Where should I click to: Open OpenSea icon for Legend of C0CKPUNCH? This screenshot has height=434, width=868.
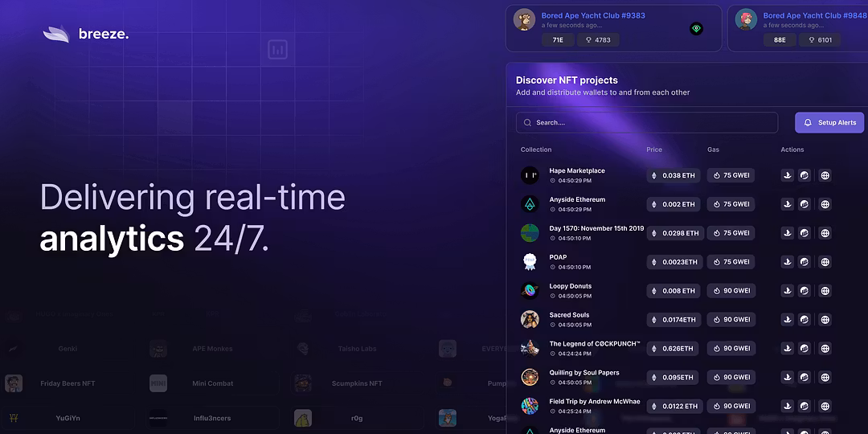(787, 348)
